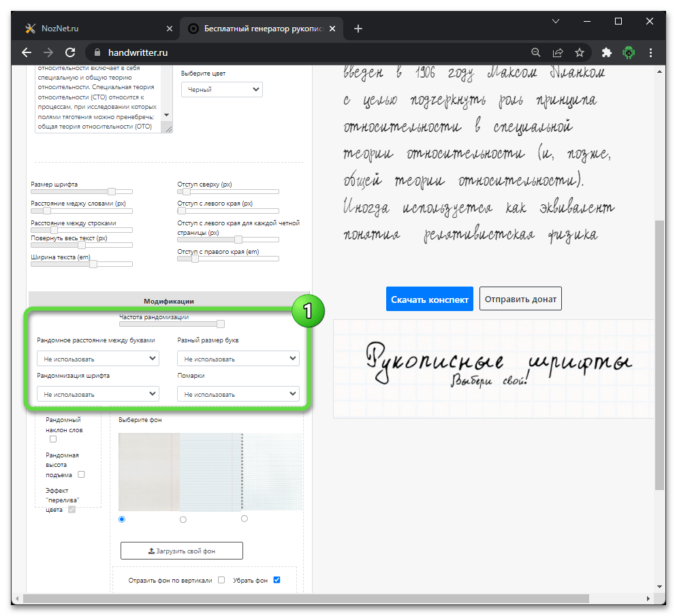Click the Скачать конспект button

pos(429,299)
